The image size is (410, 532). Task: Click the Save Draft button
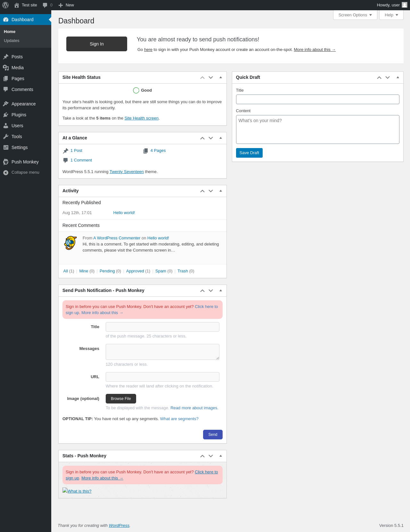point(249,153)
